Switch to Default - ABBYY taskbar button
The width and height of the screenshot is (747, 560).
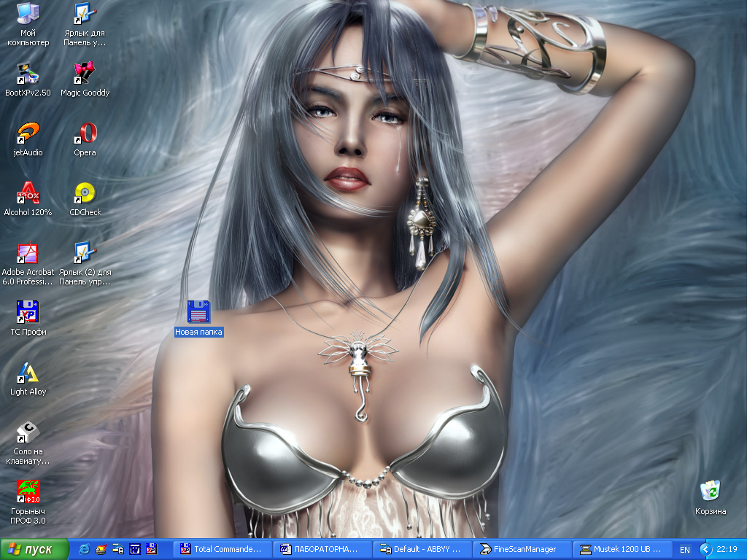(x=422, y=549)
